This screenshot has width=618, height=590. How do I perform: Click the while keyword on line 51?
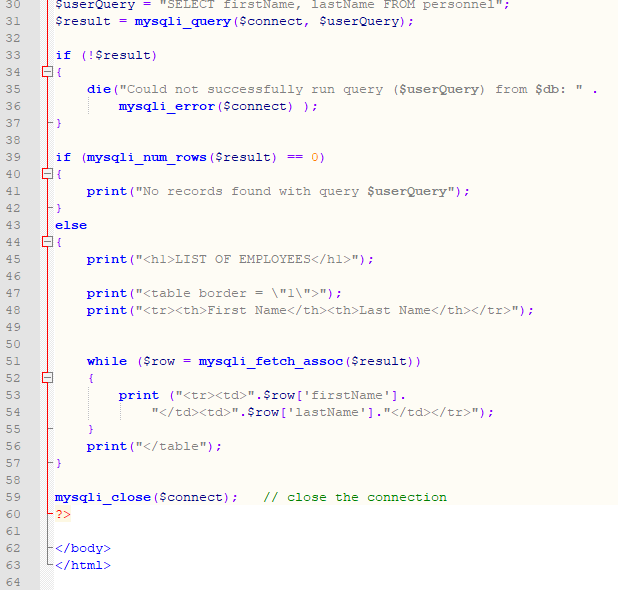[107, 361]
